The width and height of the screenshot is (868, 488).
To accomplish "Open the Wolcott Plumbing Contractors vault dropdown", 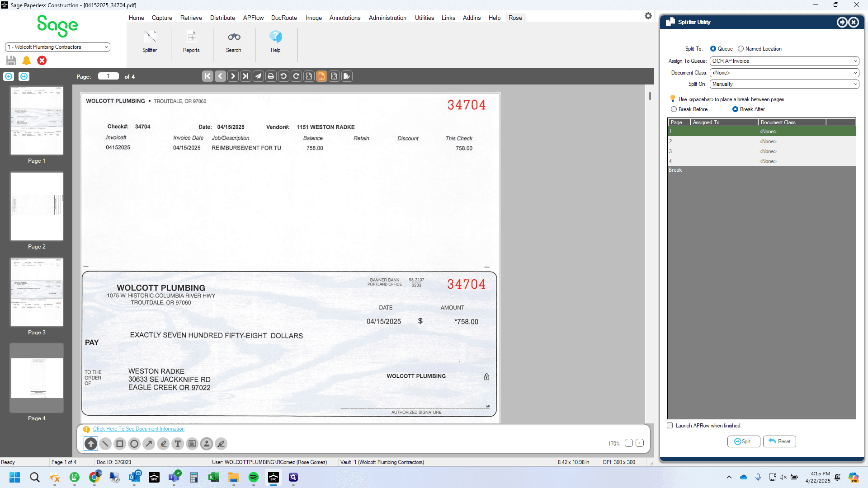I will [x=57, y=47].
